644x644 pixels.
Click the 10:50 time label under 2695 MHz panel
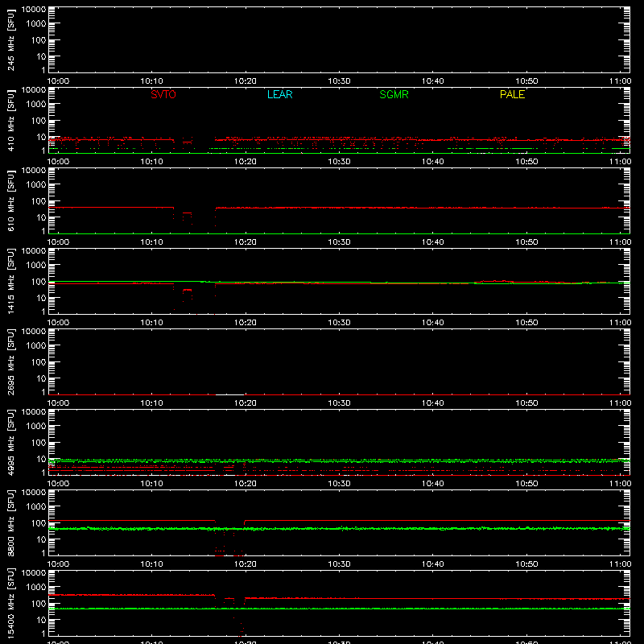pyautogui.click(x=526, y=403)
